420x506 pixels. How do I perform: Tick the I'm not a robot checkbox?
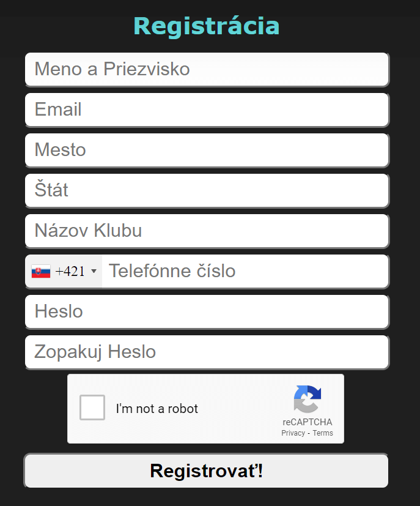pos(92,408)
